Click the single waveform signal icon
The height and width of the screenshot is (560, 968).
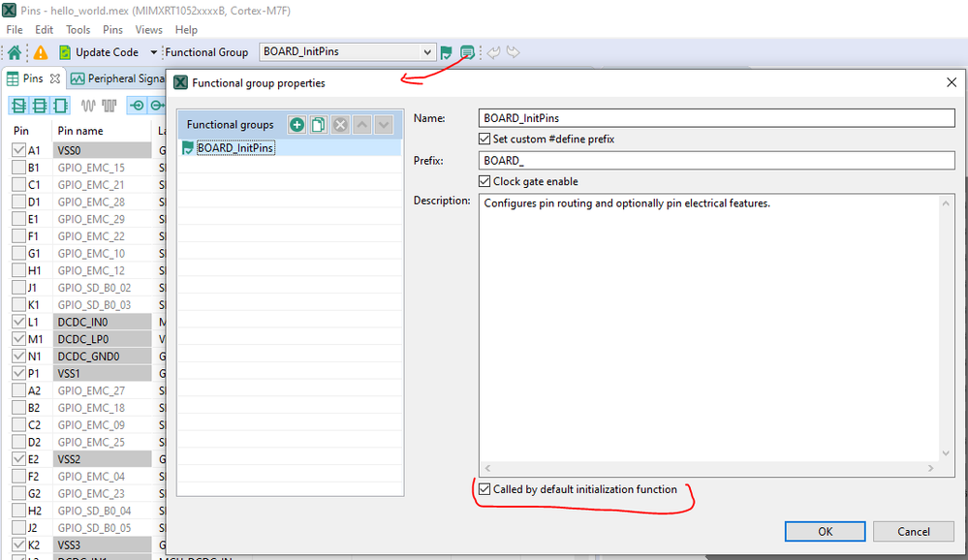[x=88, y=106]
